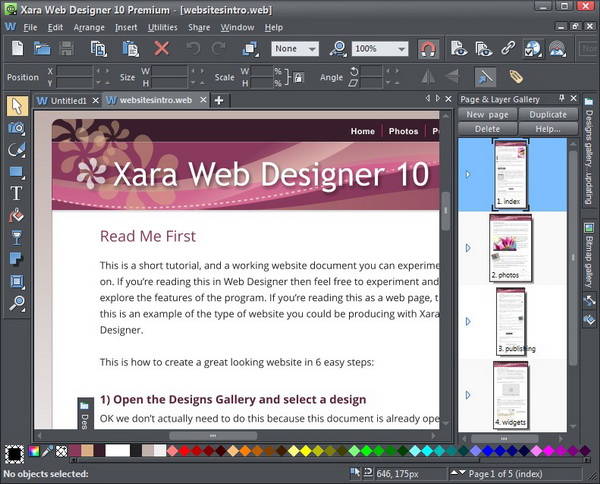Image resolution: width=600 pixels, height=484 pixels.
Task: Open the 'None' quality dropdown
Action: [311, 48]
